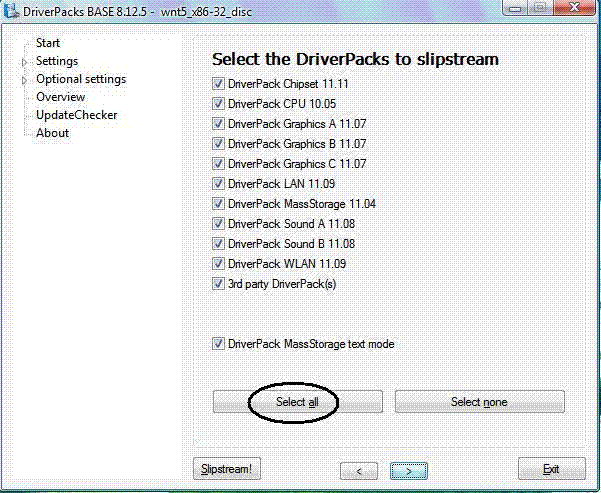Uncheck DriverPack Graphics B 11.07

pos(218,143)
